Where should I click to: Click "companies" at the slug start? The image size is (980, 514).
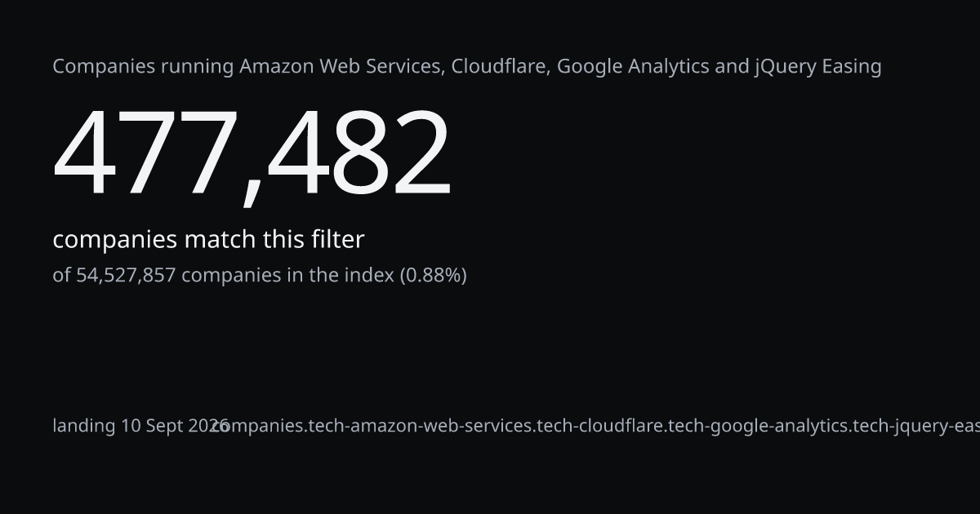(x=257, y=426)
